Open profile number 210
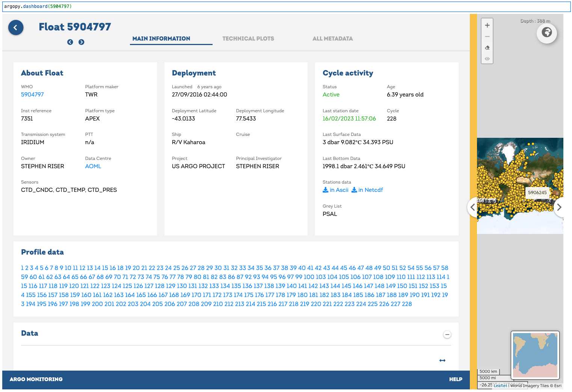 point(218,304)
